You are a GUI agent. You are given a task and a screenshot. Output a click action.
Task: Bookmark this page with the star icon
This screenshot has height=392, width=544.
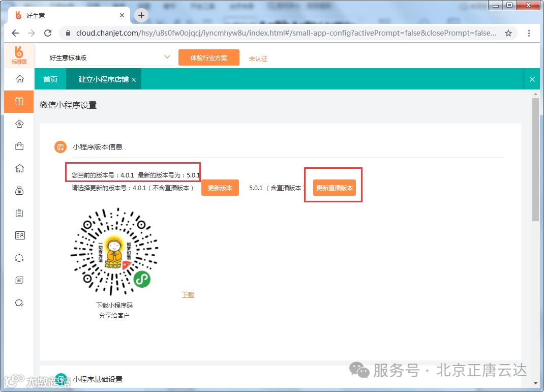(x=508, y=33)
